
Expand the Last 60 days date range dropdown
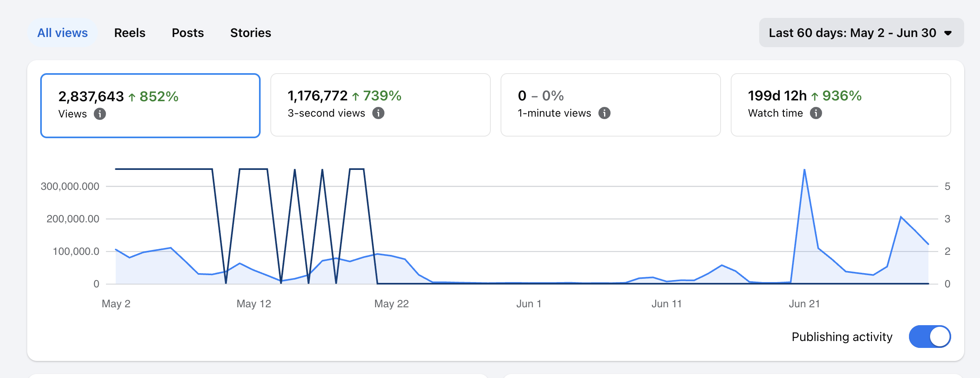[x=861, y=33]
